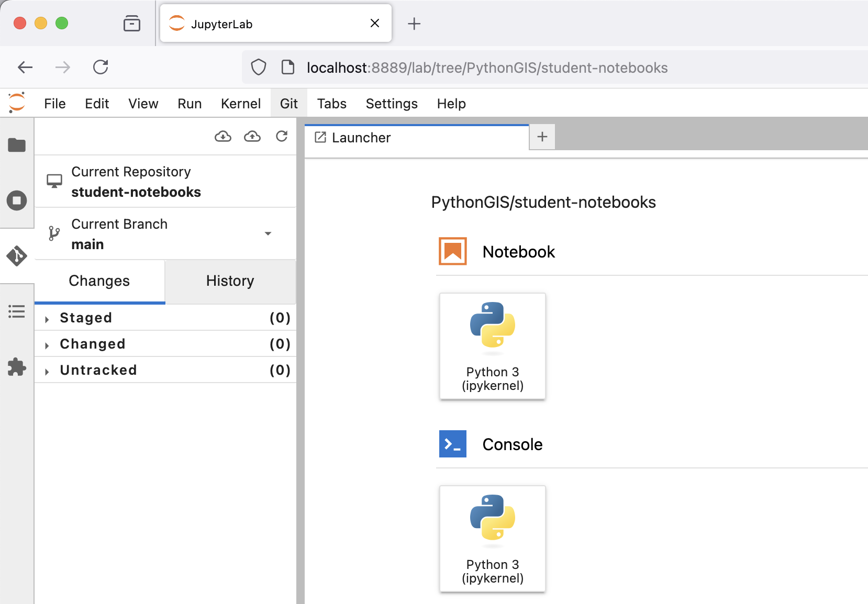This screenshot has width=868, height=604.
Task: Click the main branch name
Action: [87, 244]
